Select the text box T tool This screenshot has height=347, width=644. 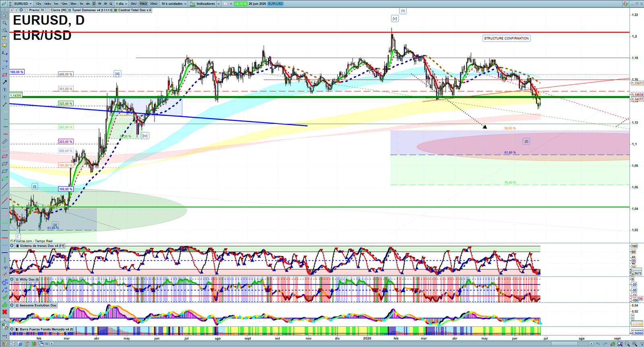click(x=5, y=89)
